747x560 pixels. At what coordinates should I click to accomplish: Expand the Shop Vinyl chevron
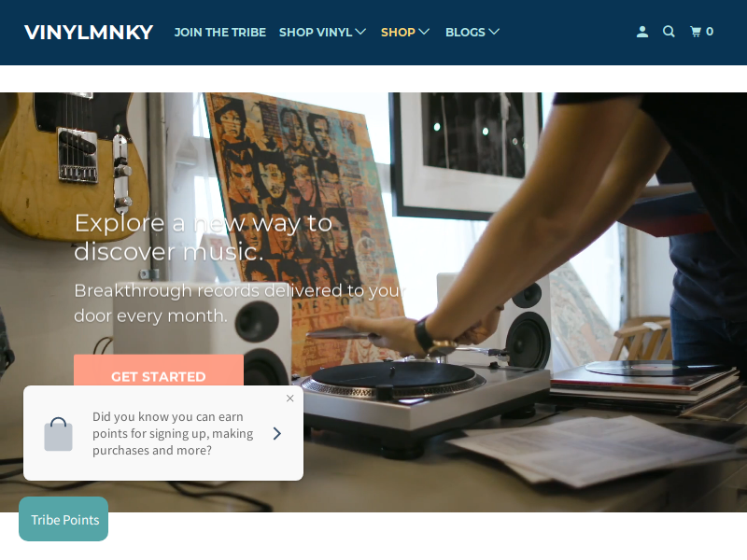point(360,32)
